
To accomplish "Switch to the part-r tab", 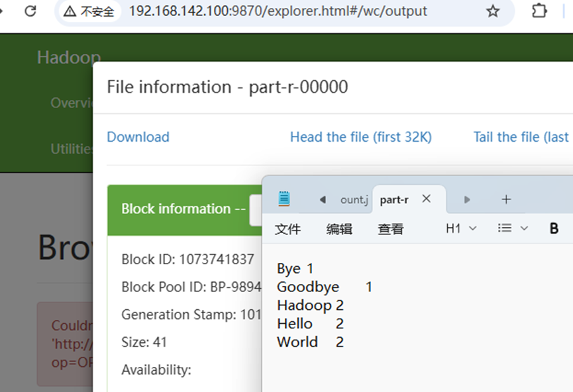I will [394, 199].
